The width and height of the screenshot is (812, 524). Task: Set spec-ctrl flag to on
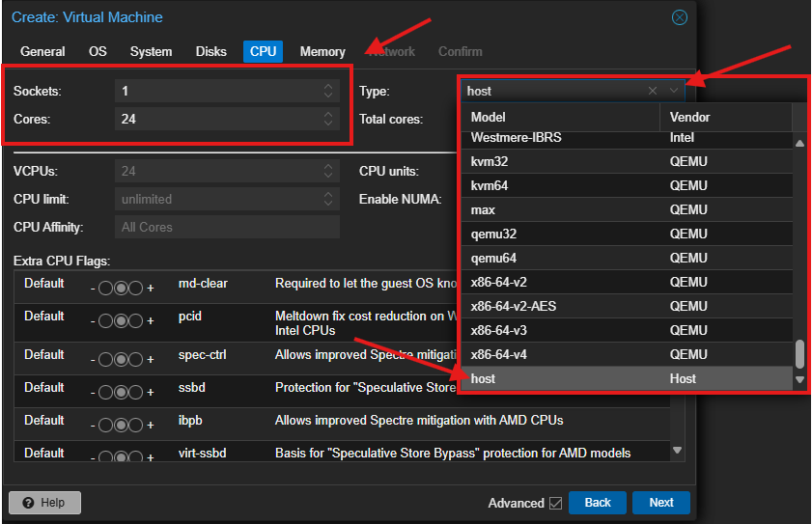click(x=136, y=359)
